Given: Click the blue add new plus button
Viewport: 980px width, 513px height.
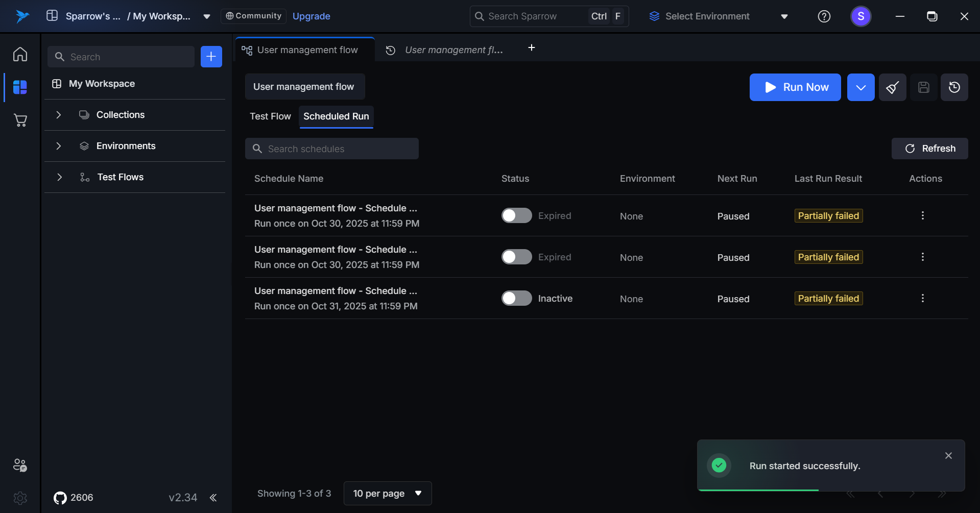Looking at the screenshot, I should pyautogui.click(x=211, y=57).
